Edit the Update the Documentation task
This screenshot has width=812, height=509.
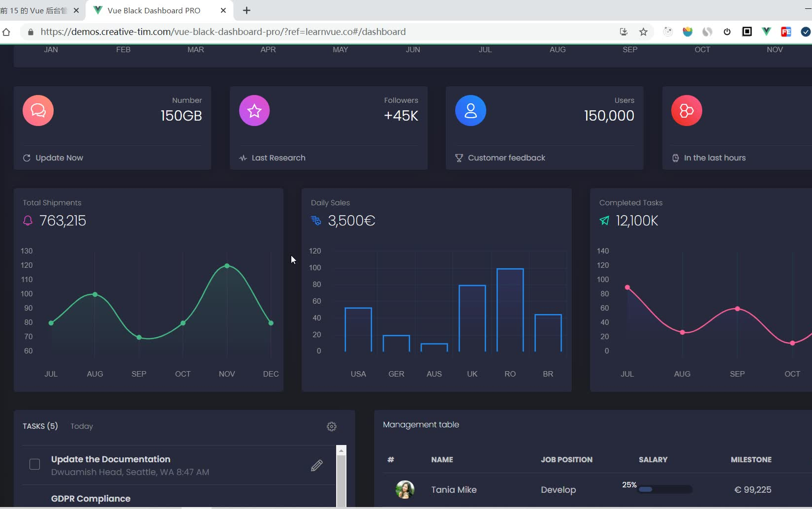(x=317, y=465)
